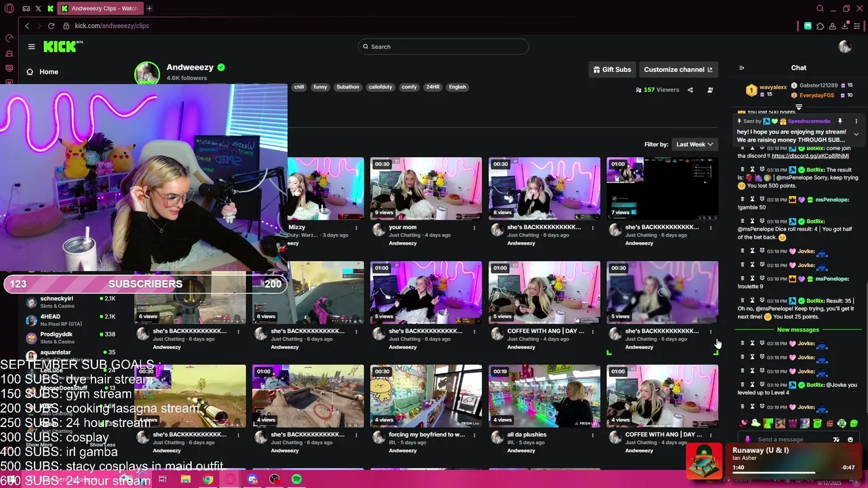
Task: Open schneckyiri channel in sidebar
Action: (x=71, y=302)
